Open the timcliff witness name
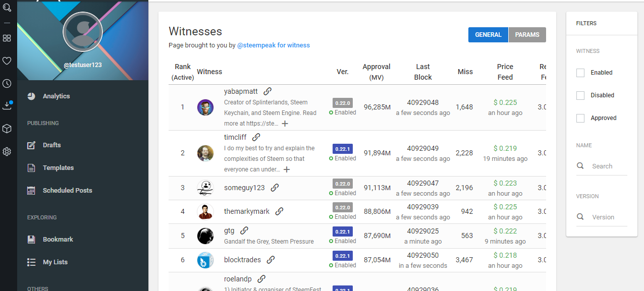 235,137
